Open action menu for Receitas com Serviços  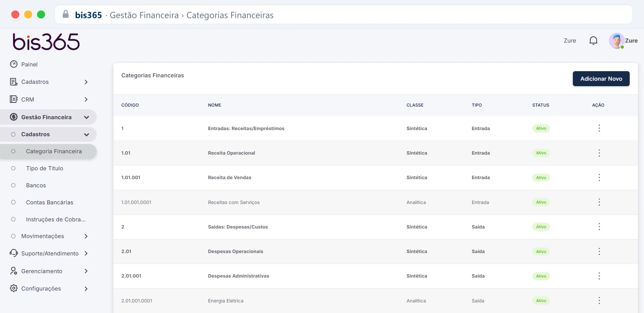click(599, 202)
